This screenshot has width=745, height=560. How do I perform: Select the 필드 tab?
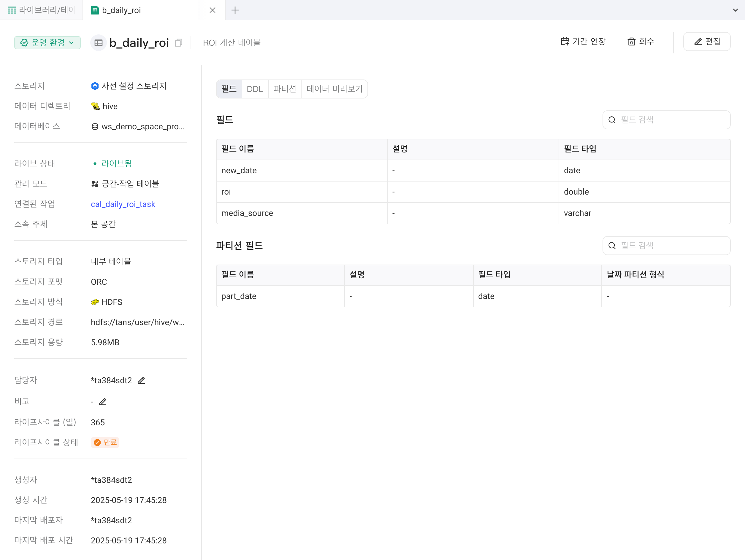click(x=229, y=89)
